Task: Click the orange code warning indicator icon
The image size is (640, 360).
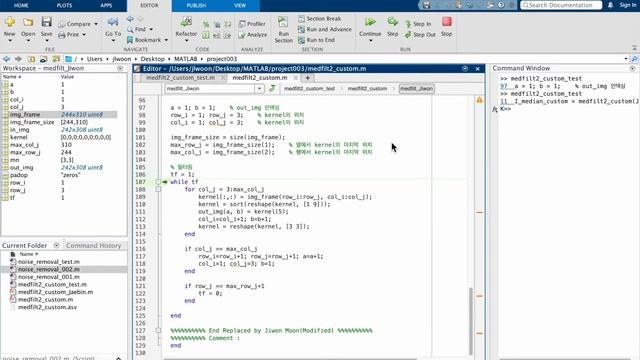Action: (x=479, y=100)
